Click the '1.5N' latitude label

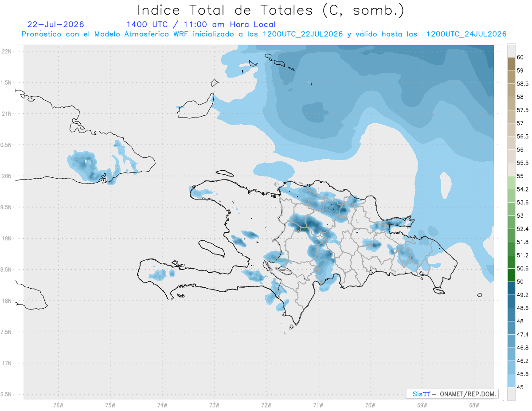[x=6, y=82]
